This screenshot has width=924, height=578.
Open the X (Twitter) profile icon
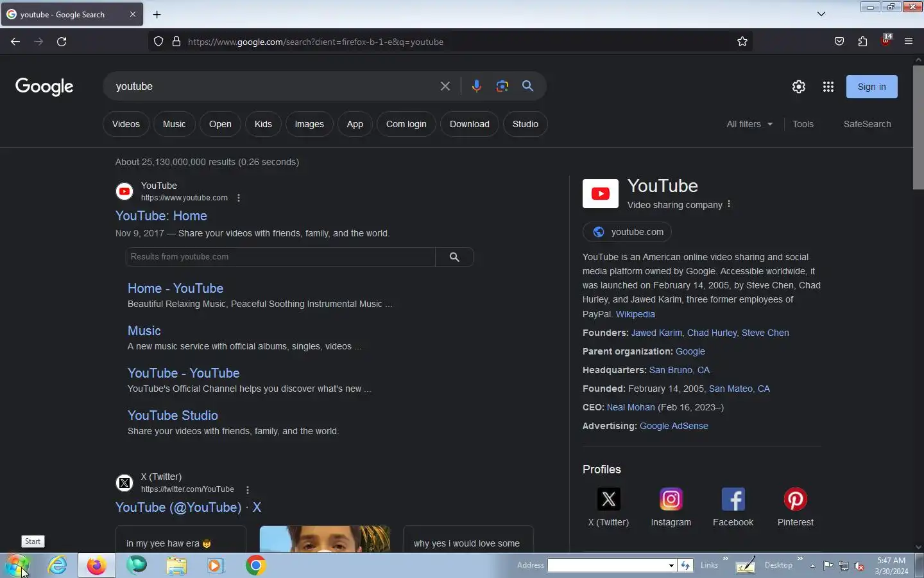click(608, 499)
